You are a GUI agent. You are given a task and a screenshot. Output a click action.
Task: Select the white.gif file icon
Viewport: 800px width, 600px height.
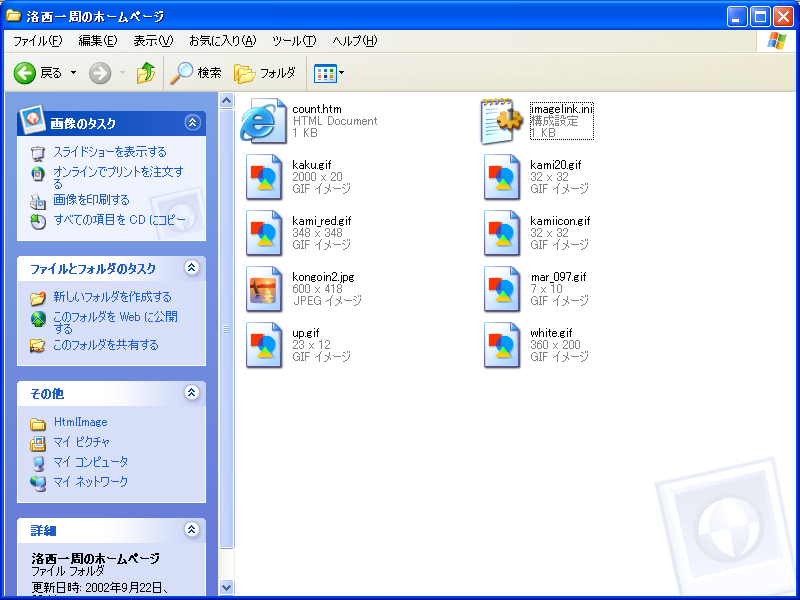click(502, 345)
